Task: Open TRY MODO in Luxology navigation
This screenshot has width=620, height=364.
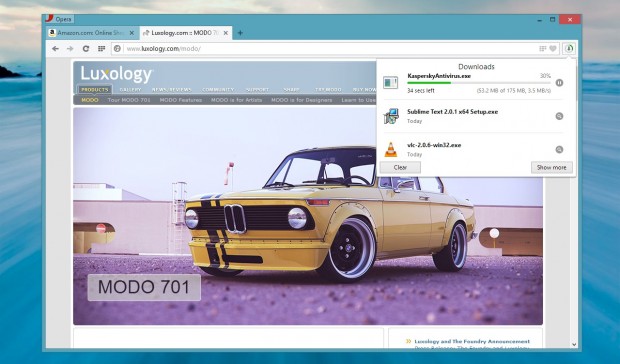Action: click(328, 90)
